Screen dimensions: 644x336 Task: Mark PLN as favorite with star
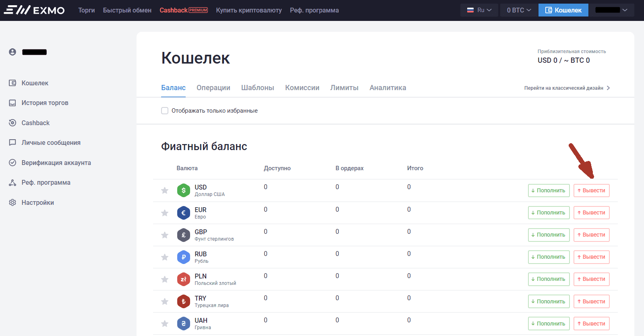coord(165,279)
